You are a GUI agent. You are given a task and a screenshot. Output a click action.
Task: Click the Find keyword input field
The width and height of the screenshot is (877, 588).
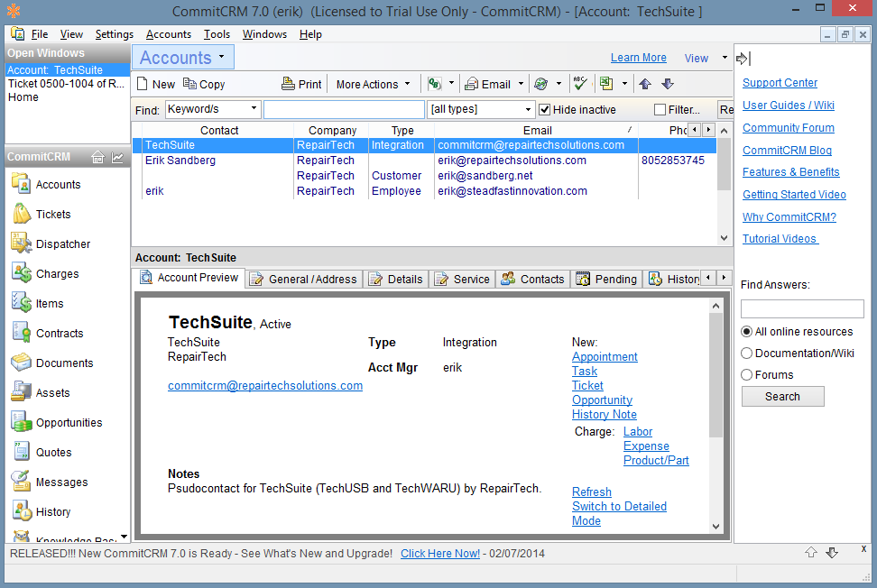[x=344, y=109]
